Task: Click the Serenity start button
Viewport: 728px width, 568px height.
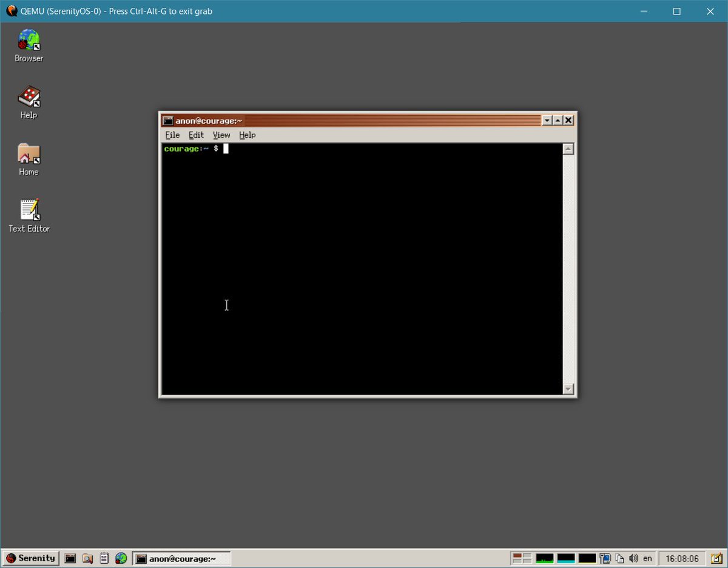Action: pyautogui.click(x=30, y=558)
